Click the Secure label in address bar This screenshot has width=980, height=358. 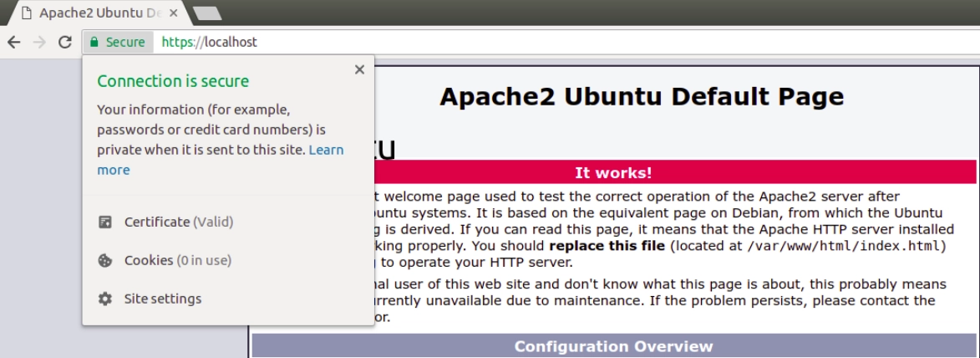(125, 43)
